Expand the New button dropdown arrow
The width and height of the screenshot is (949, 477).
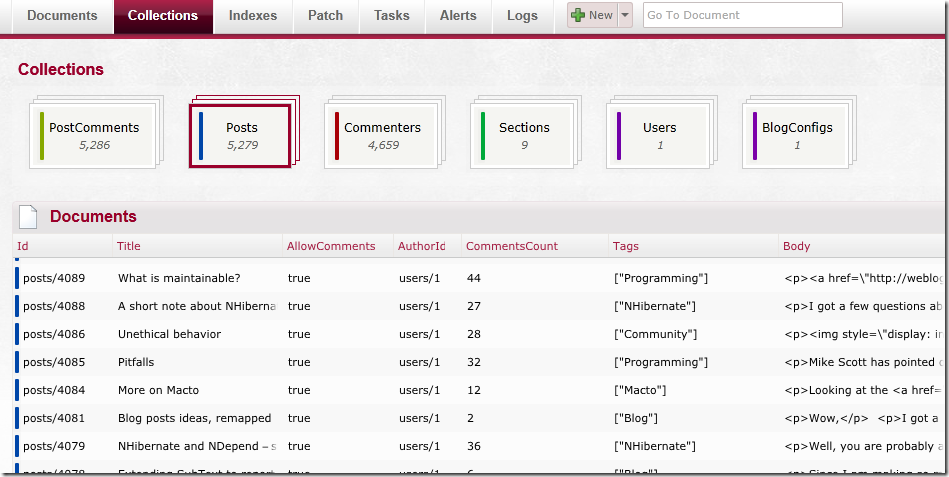coord(625,15)
